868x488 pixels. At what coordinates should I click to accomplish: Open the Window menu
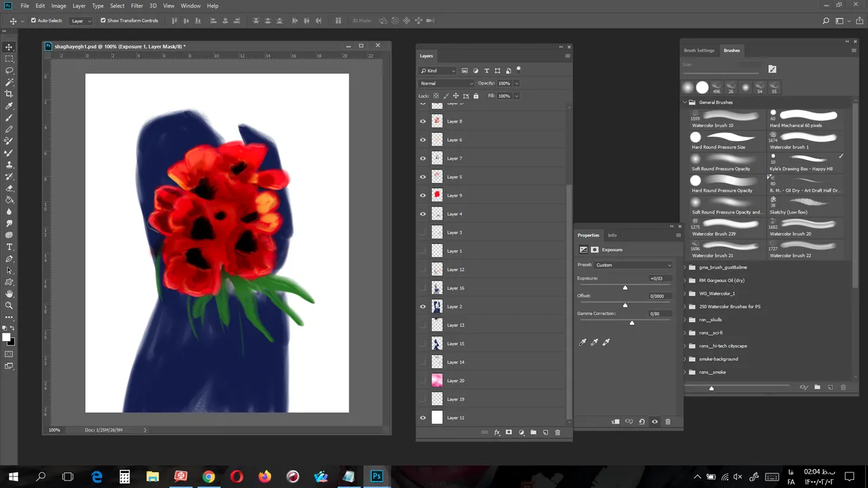[191, 5]
